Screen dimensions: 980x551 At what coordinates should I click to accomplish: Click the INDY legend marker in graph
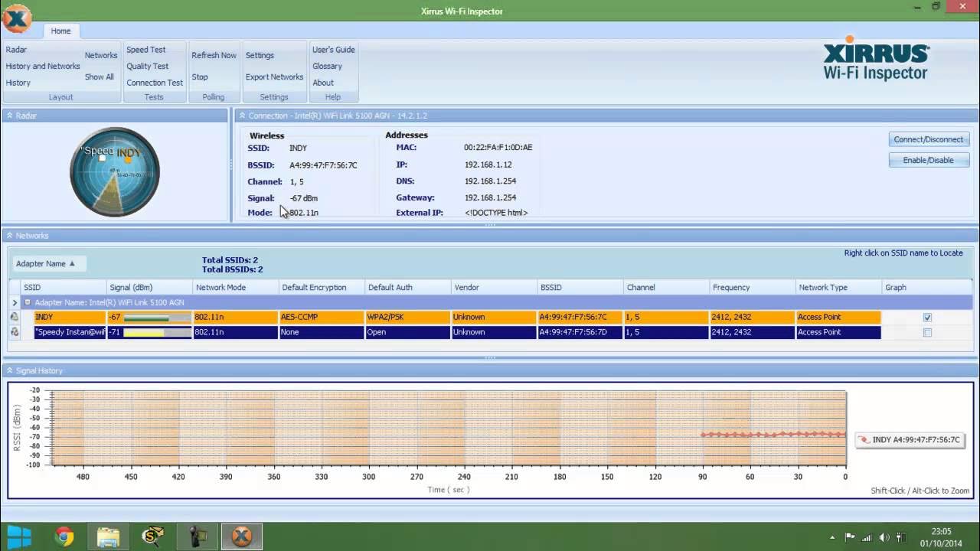[x=864, y=440]
